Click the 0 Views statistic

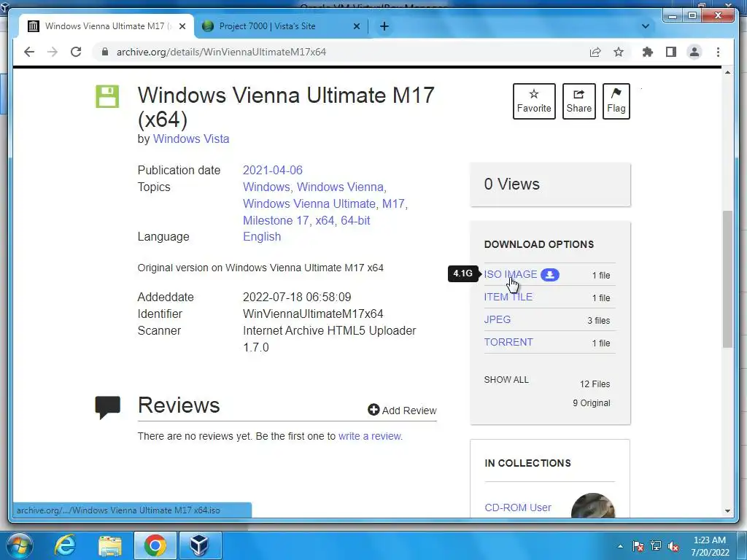(x=511, y=184)
